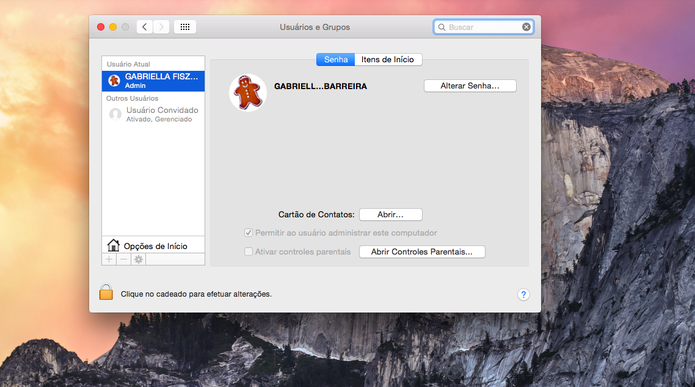
Task: Click the plus button to add user
Action: pyautogui.click(x=109, y=259)
